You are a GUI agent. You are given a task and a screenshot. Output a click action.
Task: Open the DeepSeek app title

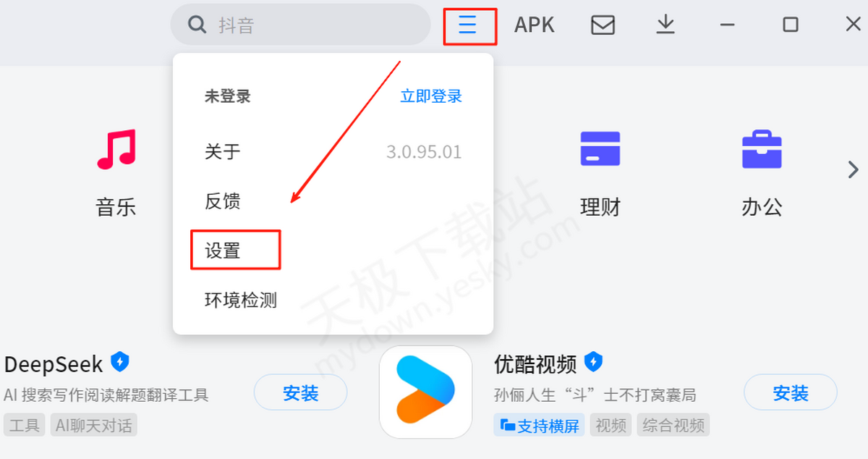tap(54, 363)
